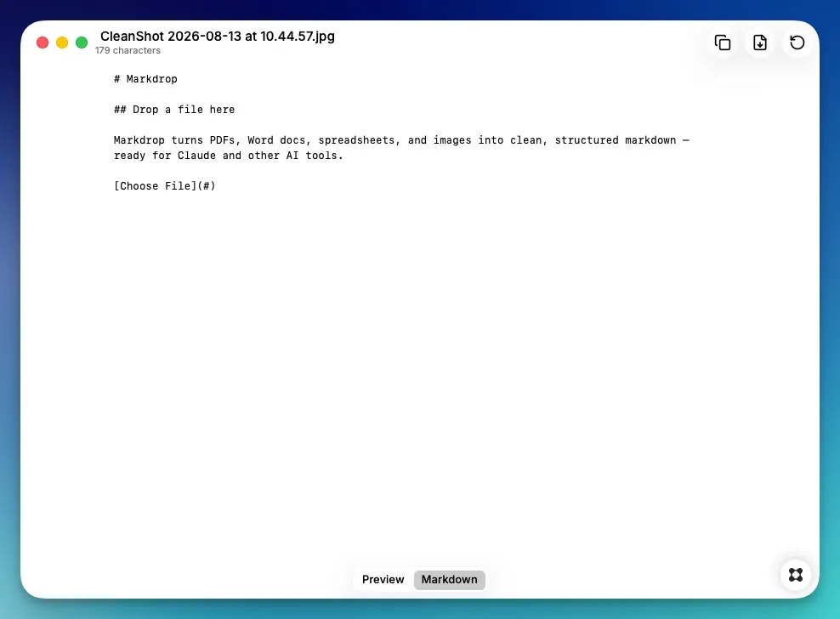
Task: Click the '179 characters' count label
Action: pos(128,50)
